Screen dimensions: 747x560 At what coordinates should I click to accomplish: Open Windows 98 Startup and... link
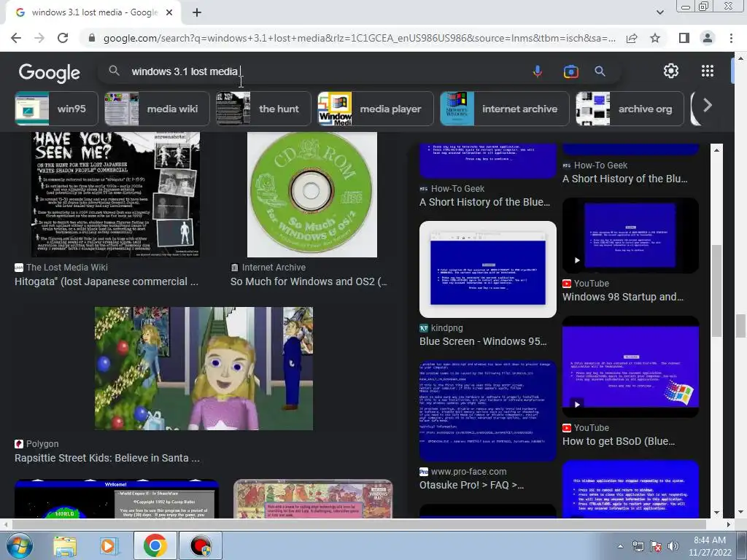(623, 297)
